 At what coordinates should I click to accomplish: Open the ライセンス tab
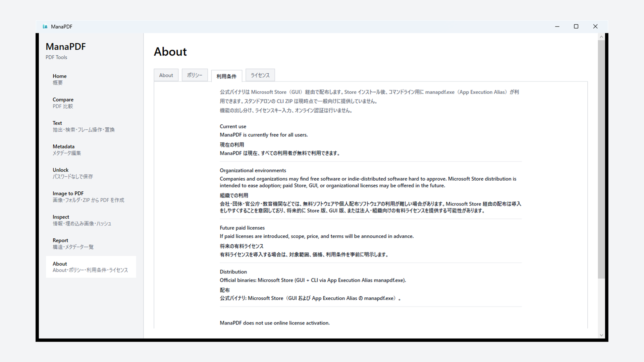pyautogui.click(x=260, y=75)
